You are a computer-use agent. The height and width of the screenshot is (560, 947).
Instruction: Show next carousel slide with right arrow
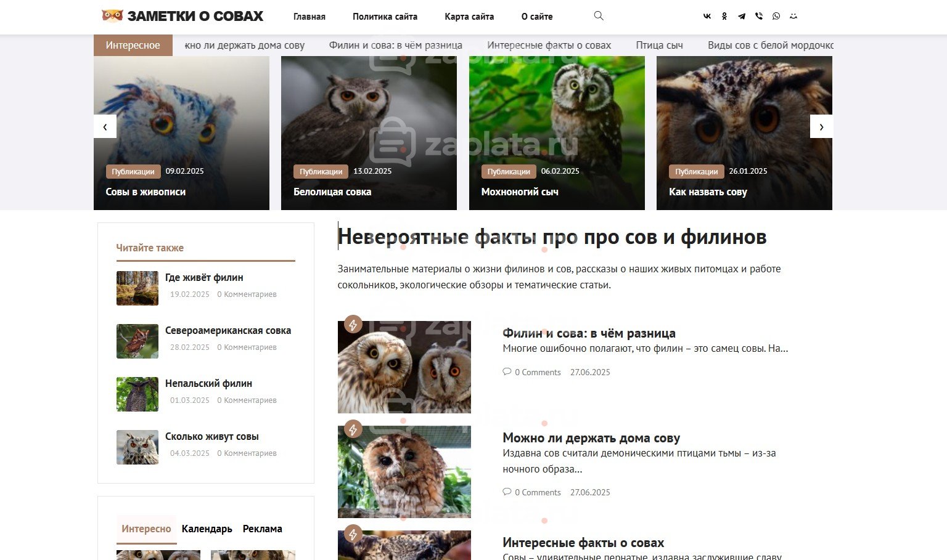[821, 127]
